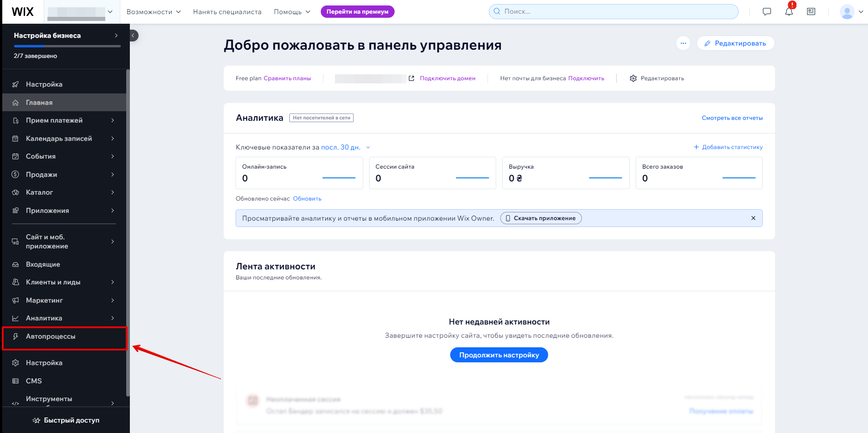The height and width of the screenshot is (433, 868).
Task: Open Входящие in the sidebar
Action: coord(64,264)
